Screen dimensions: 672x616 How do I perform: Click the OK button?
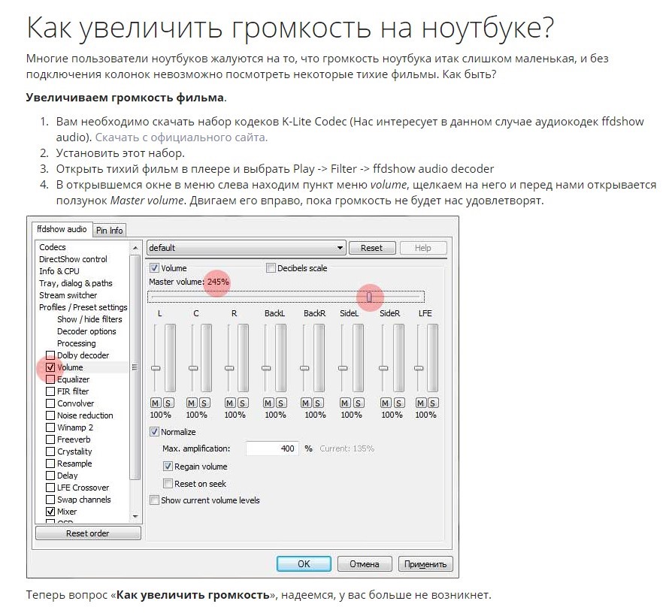coord(304,563)
